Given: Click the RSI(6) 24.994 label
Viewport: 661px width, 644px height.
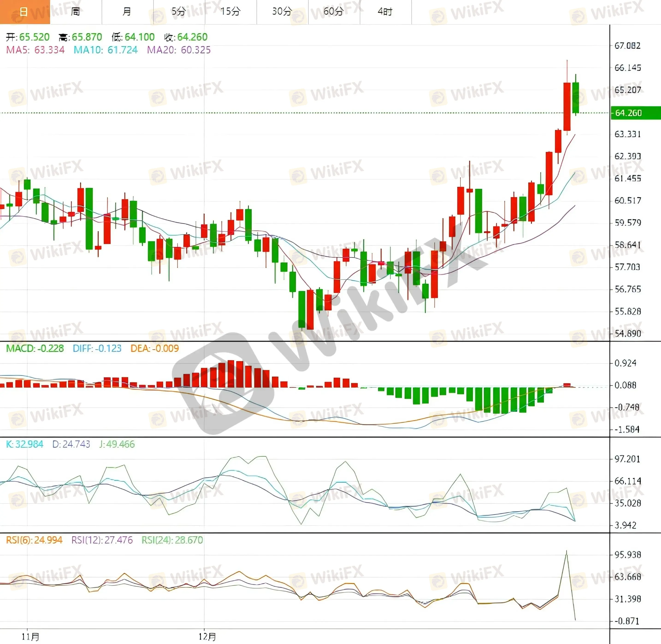Looking at the screenshot, I should click(x=34, y=540).
